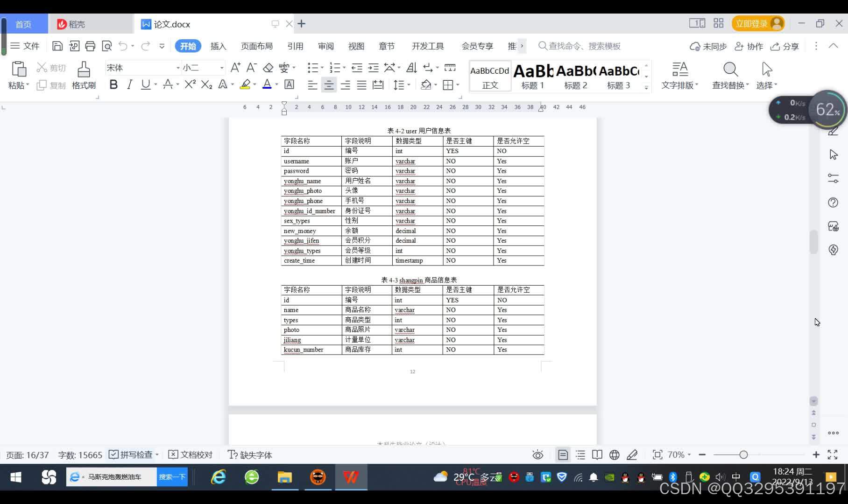848x504 pixels.
Task: Open the font name dropdown (宋体)
Action: click(178, 68)
